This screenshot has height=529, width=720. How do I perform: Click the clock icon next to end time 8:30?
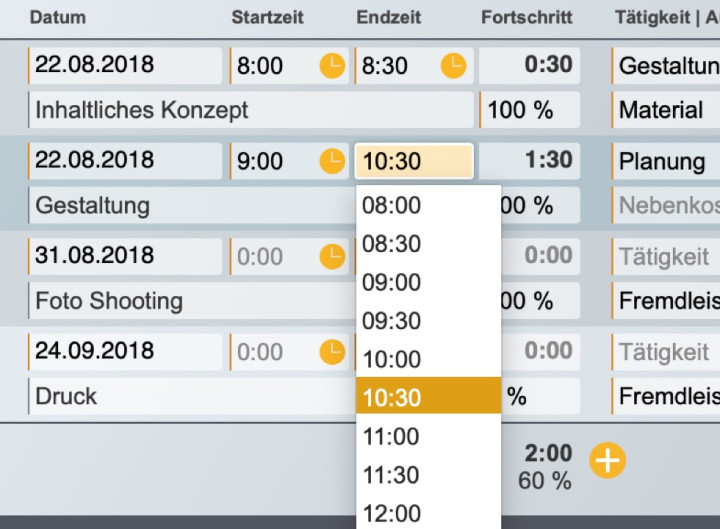click(454, 66)
